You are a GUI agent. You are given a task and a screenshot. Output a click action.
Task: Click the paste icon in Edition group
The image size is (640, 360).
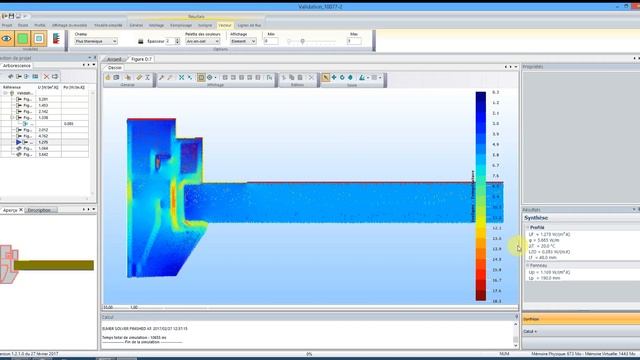pos(300,77)
